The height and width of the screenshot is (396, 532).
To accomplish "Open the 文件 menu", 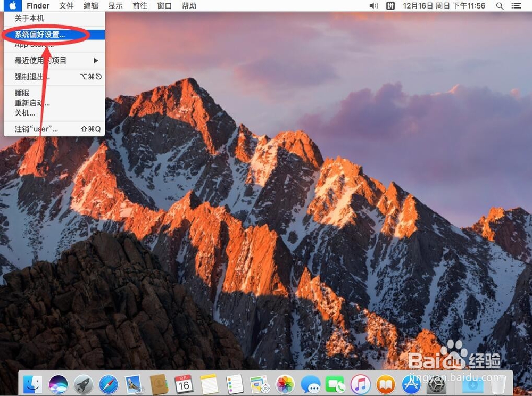I will coord(66,6).
